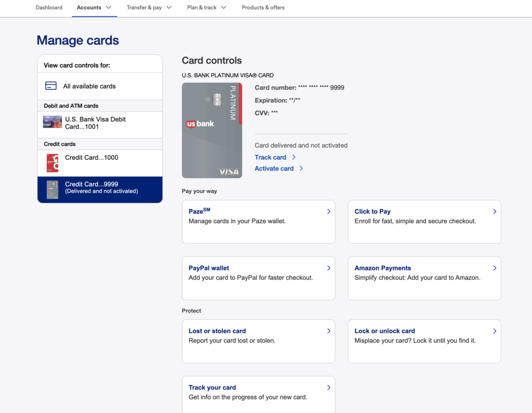
Task: Select the U.S. Bank Visa Debit Card thumbnail
Action: pos(52,122)
